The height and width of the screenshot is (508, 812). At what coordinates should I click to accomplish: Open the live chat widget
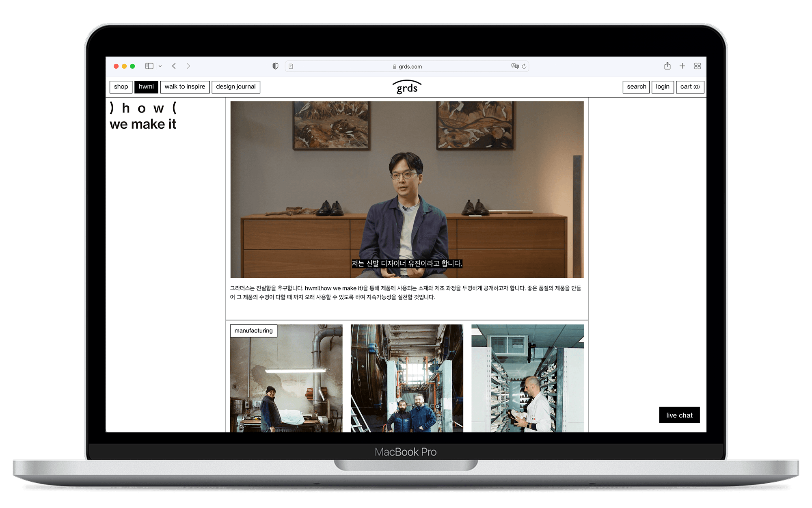(679, 415)
